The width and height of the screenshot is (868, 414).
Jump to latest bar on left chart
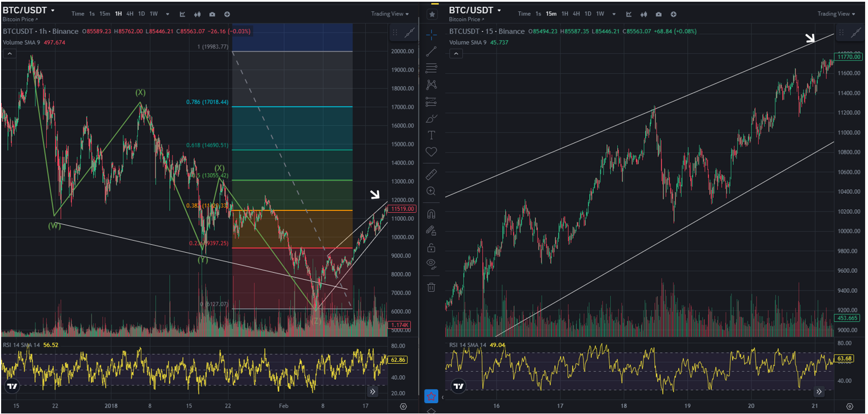[x=373, y=392]
